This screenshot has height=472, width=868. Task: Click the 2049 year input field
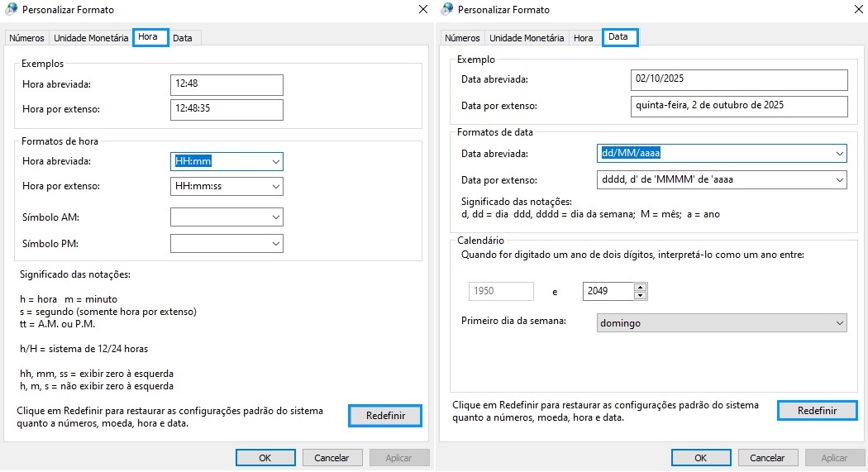[608, 291]
